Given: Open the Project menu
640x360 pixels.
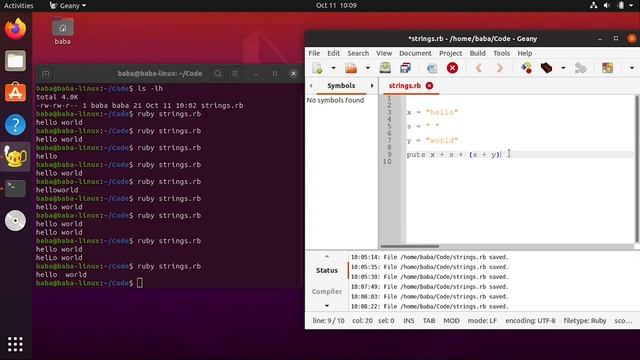Looking at the screenshot, I should click(450, 53).
